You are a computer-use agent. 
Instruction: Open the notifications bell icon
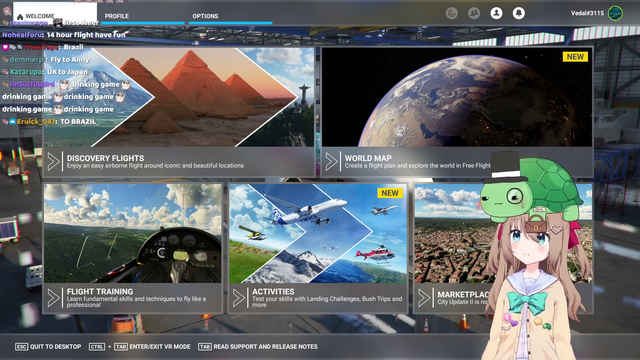pyautogui.click(x=518, y=13)
